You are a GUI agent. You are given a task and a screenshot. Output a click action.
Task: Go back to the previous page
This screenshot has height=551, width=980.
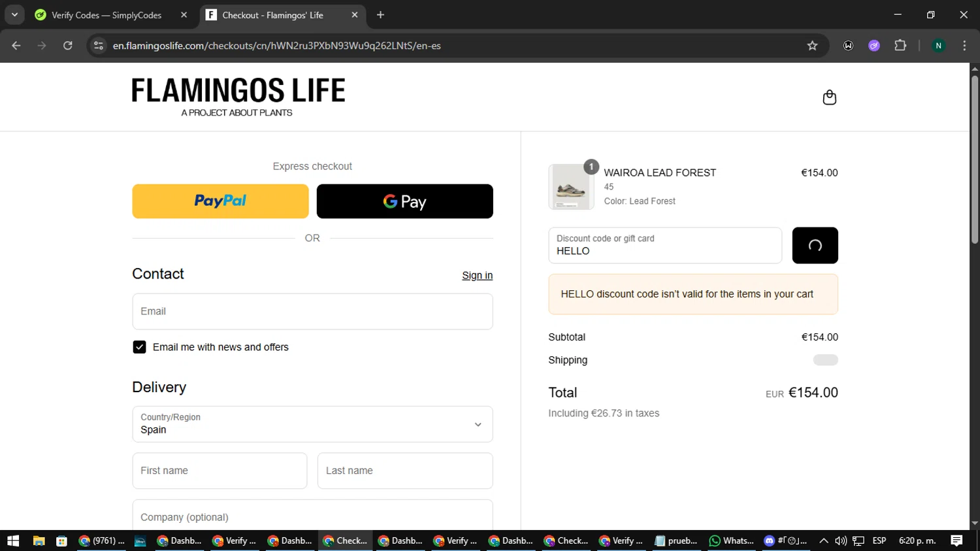pos(16,46)
